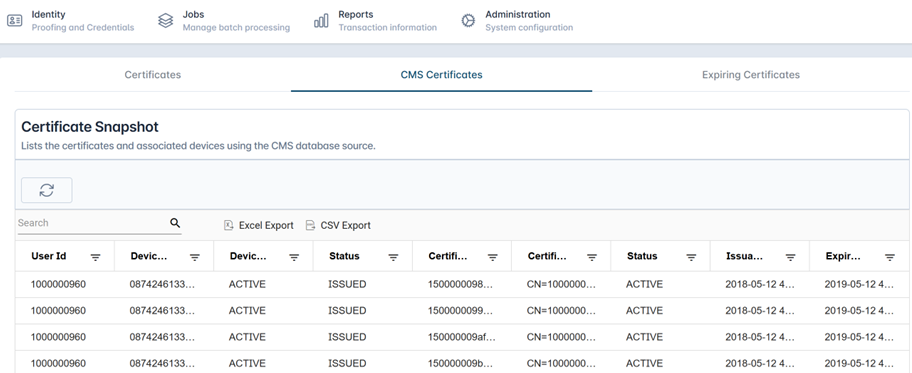The height and width of the screenshot is (373, 912).
Task: Click certificate cell 1500000098...
Action: point(461,285)
